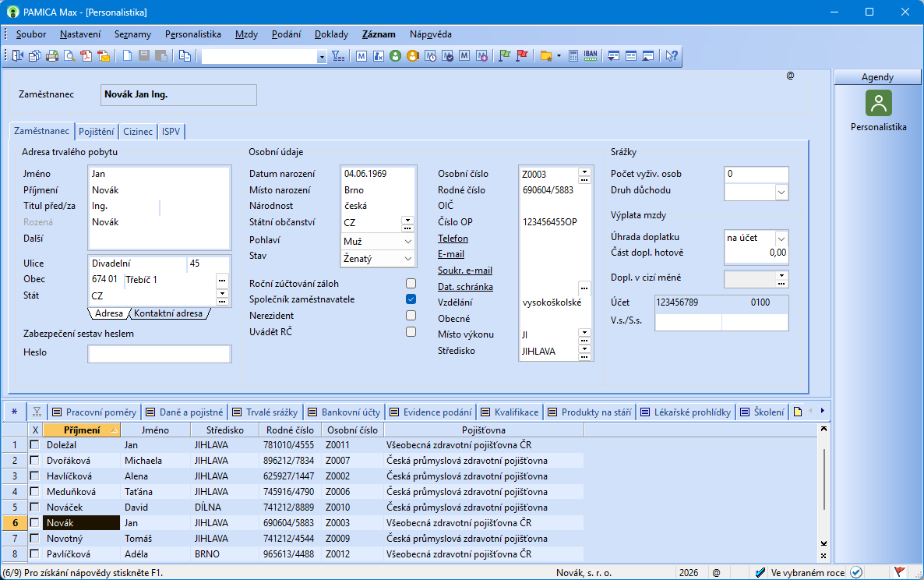Click the Heslo input field
Screen dimensions: 924x580
pos(160,354)
